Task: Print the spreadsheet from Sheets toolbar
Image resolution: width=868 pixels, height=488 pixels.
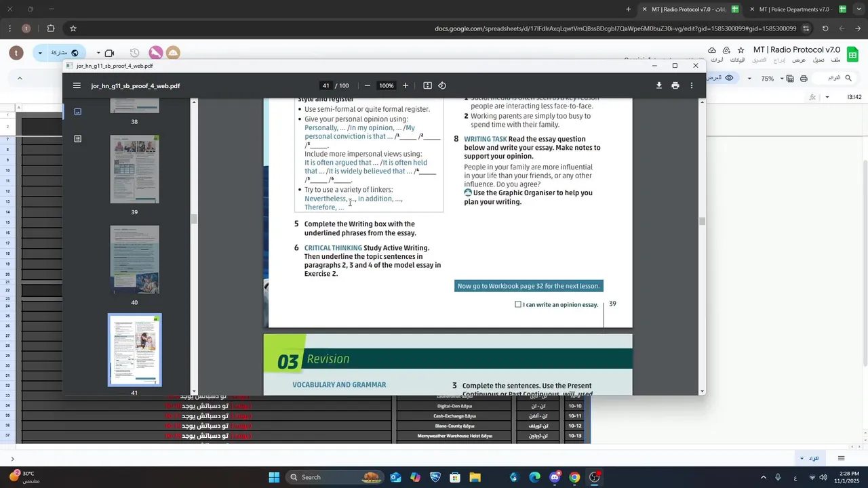Action: point(804,79)
